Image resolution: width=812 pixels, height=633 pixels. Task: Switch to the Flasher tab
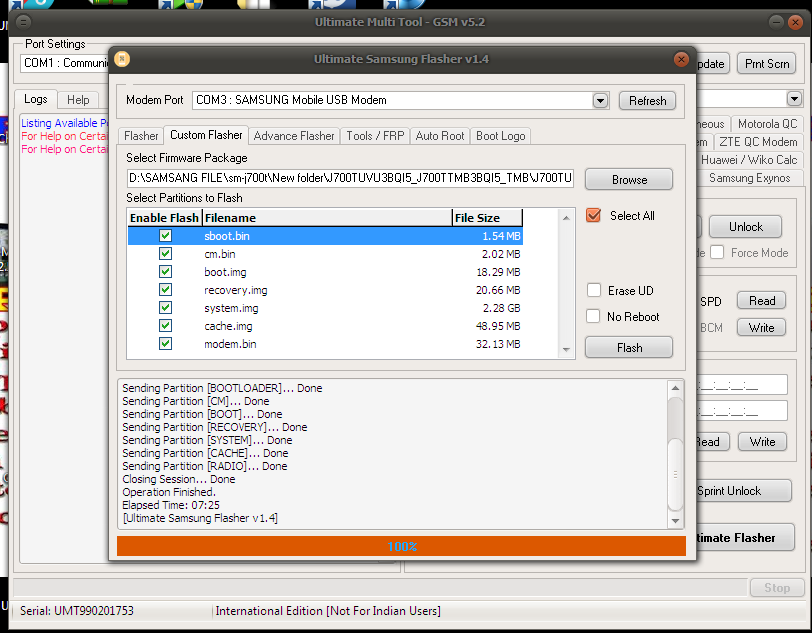(x=141, y=136)
